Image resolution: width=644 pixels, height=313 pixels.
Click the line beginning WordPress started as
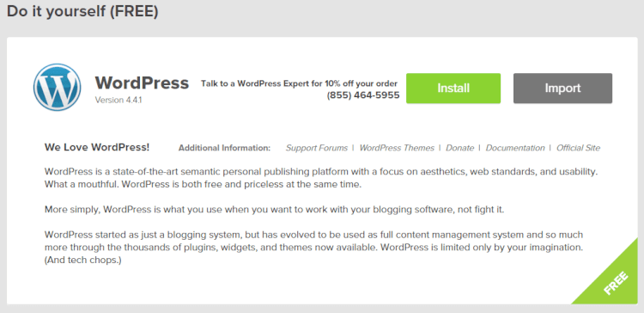[x=313, y=236]
